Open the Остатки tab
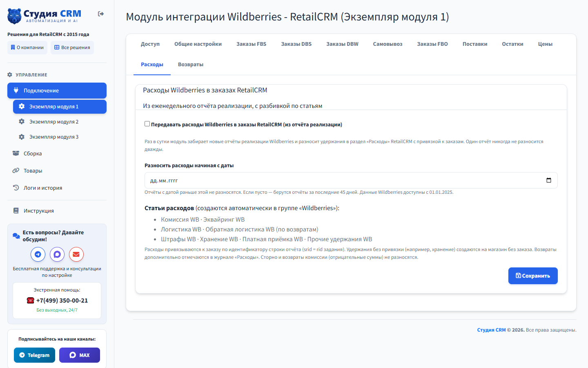588x368 pixels. 513,44
